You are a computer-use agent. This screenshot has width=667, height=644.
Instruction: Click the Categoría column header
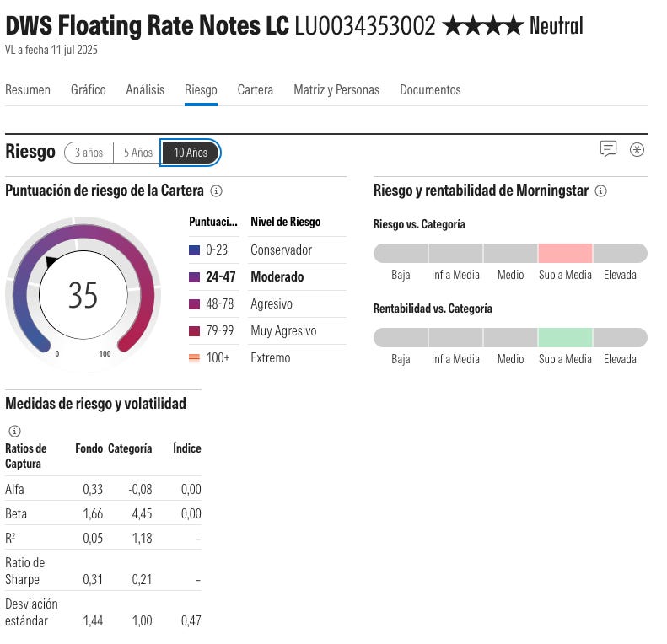tap(130, 448)
